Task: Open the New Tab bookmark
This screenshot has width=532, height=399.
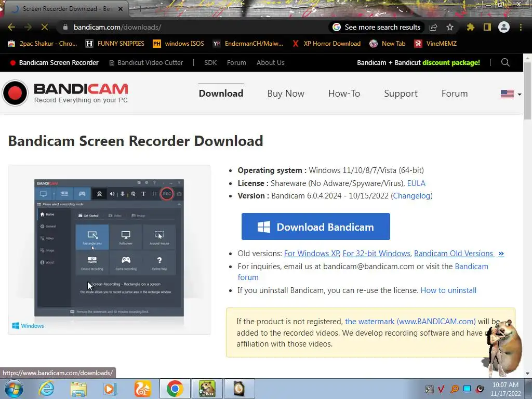Action: [388, 44]
